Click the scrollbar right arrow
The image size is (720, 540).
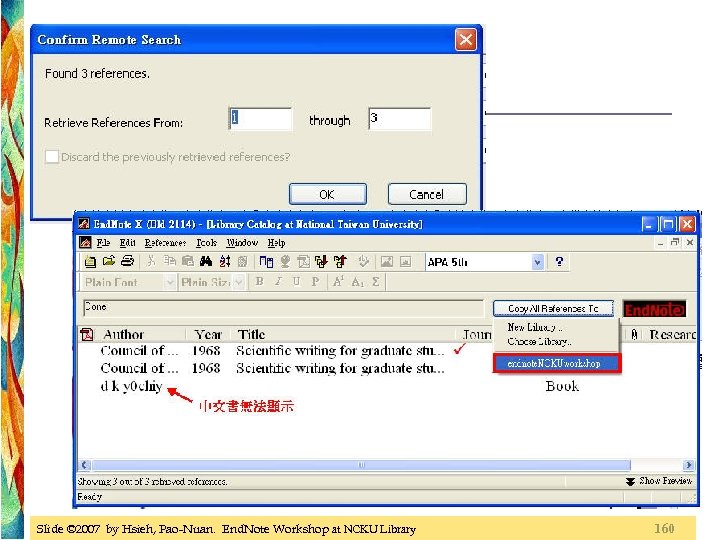[688, 465]
